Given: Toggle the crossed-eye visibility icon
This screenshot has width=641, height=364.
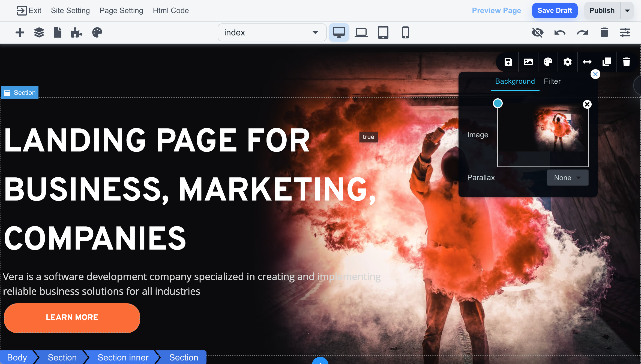Looking at the screenshot, I should click(x=538, y=33).
